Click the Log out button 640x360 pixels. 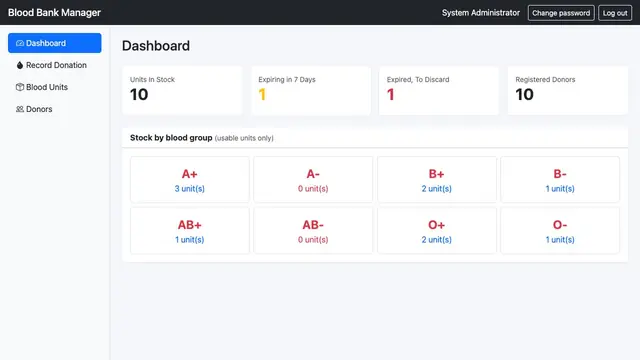click(x=615, y=13)
